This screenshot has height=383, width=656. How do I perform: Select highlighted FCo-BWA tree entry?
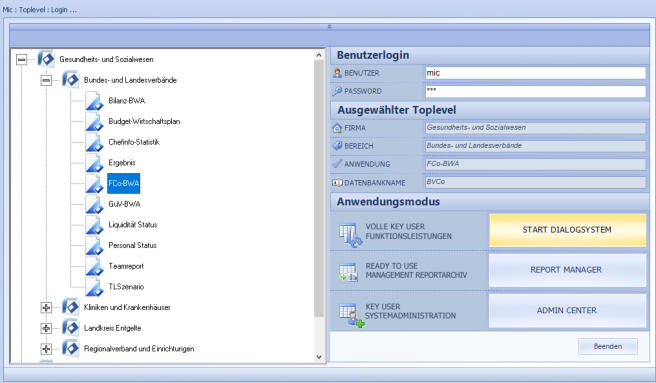(x=123, y=183)
